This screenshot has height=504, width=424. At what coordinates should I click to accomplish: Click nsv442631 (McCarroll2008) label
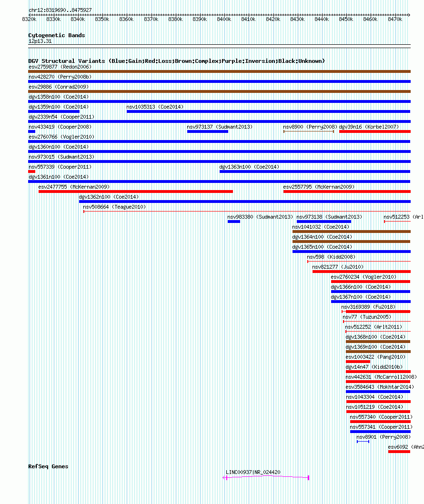(x=381, y=376)
